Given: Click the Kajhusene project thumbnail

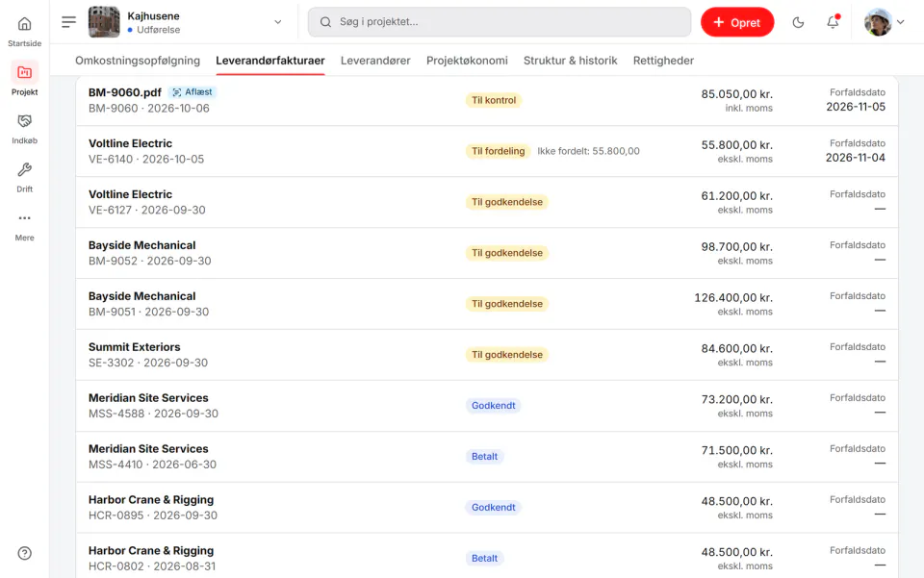Looking at the screenshot, I should point(104,22).
